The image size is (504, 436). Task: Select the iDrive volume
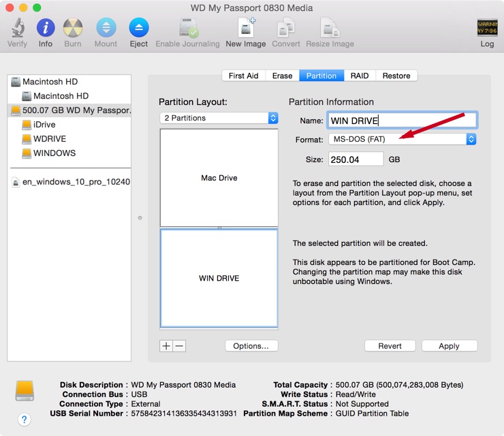click(x=69, y=125)
